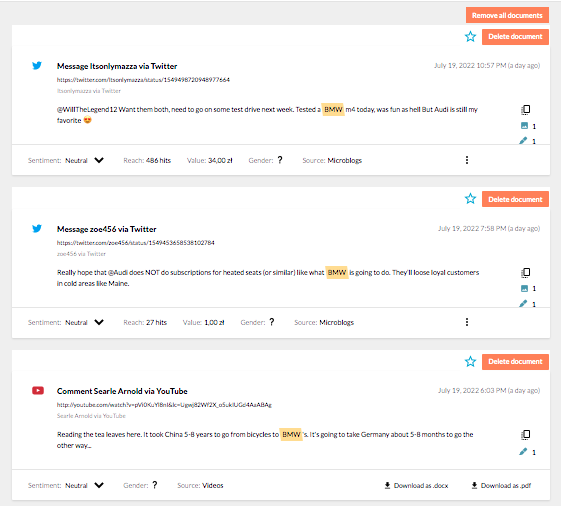Open Message zoe456 via Twitter title
The height and width of the screenshot is (506, 561).
[107, 229]
